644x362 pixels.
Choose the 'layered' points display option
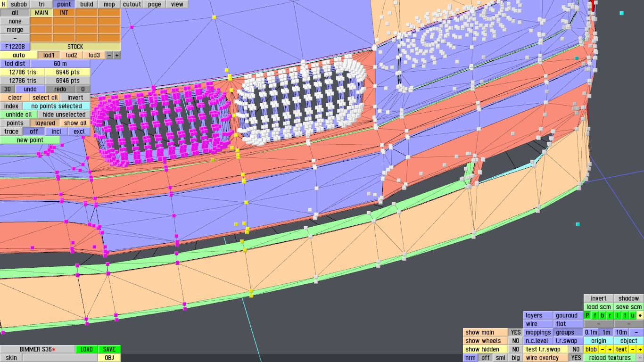pos(45,123)
